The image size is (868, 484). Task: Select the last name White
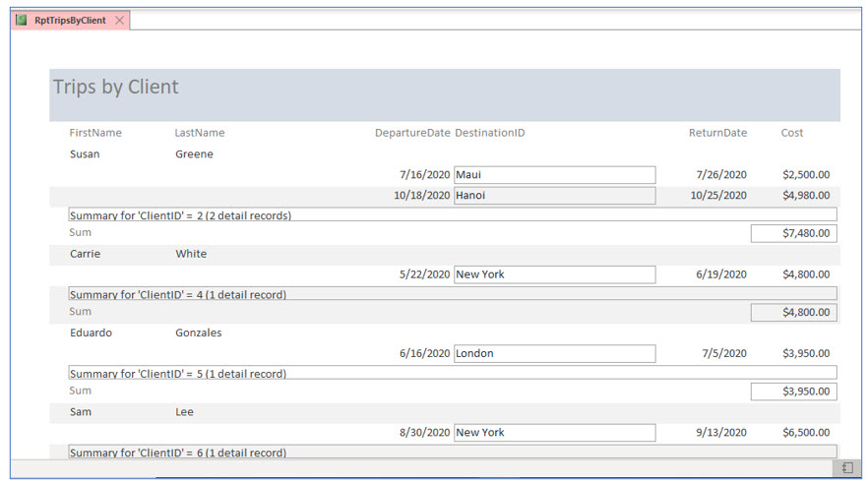tap(191, 254)
